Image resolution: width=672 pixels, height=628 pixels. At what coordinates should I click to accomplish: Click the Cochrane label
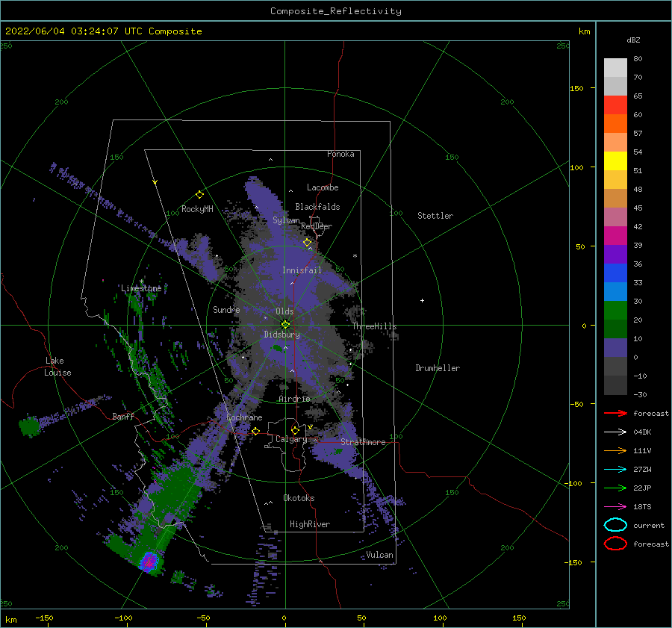244,417
